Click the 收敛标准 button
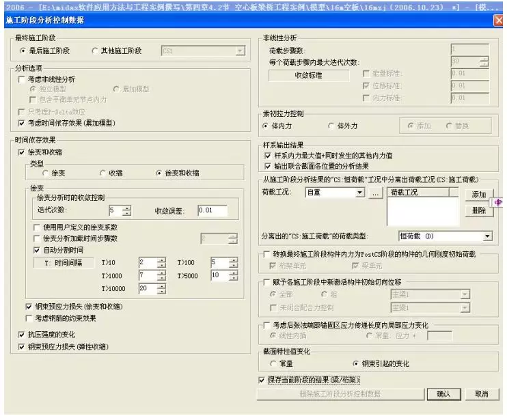Screen dimensions: 507x420 coord(309,75)
